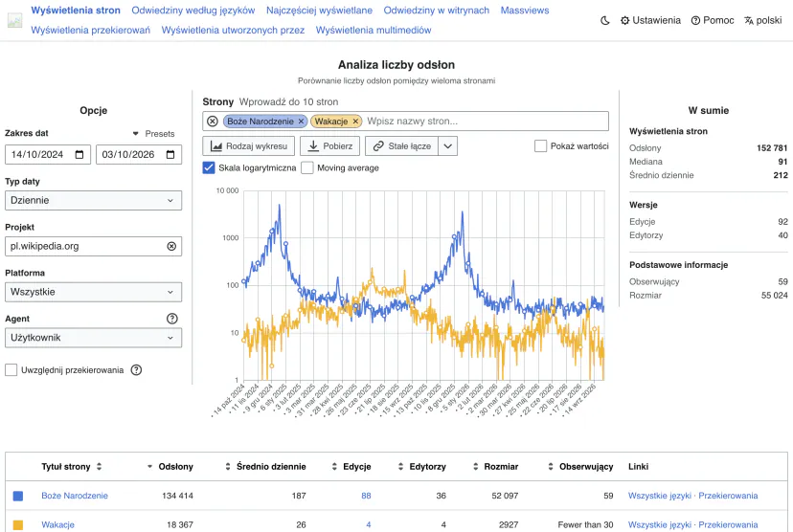This screenshot has width=793, height=532.
Task: Sort table by Tytuł strony
Action: point(71,466)
